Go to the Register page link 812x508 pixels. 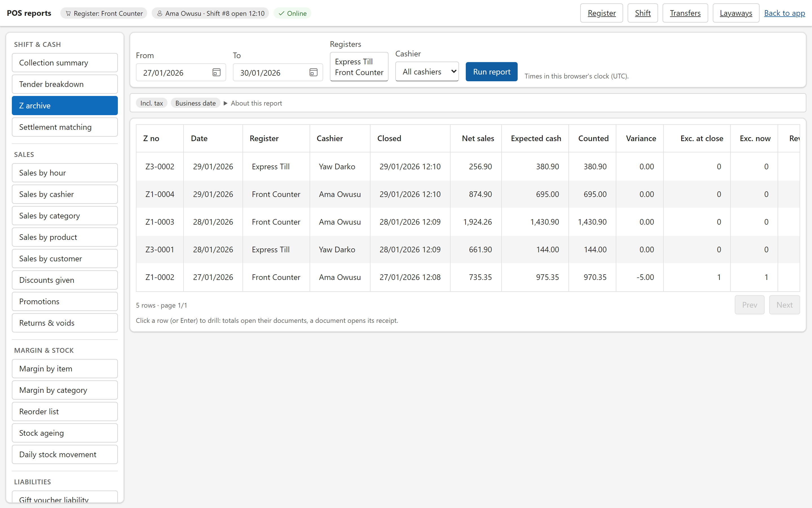(x=602, y=13)
